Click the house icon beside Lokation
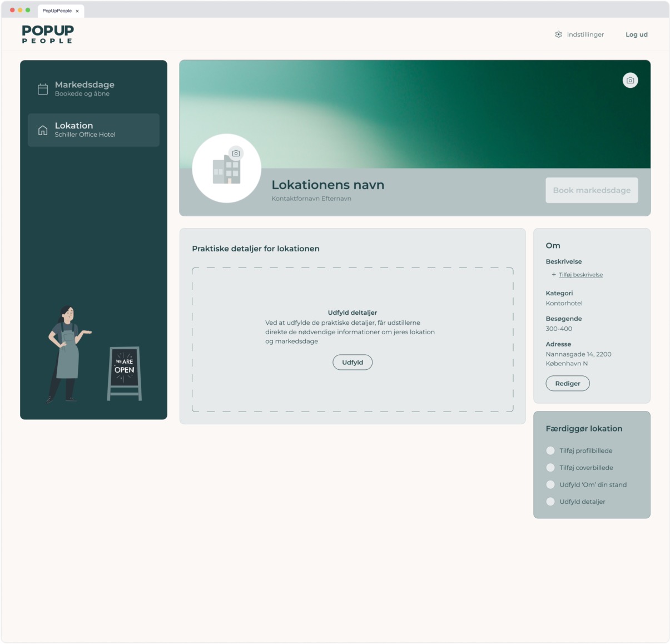Image resolution: width=670 pixels, height=644 pixels. (42, 130)
